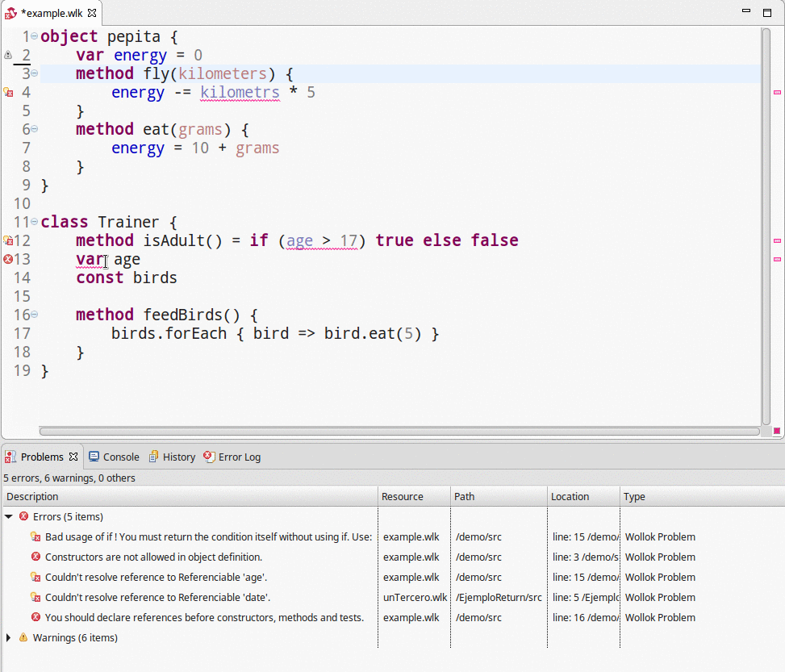Collapse the pepita object at line 1

[34, 36]
